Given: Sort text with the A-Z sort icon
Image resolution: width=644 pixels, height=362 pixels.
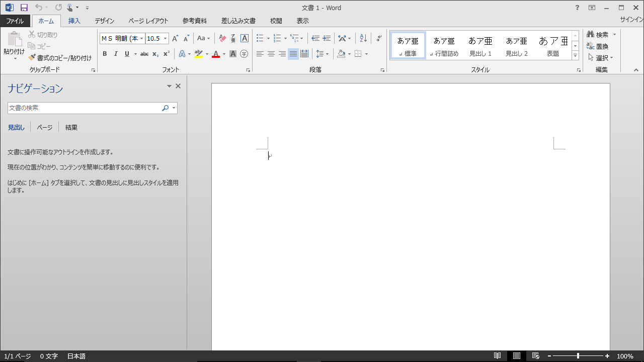Looking at the screenshot, I should click(x=363, y=38).
